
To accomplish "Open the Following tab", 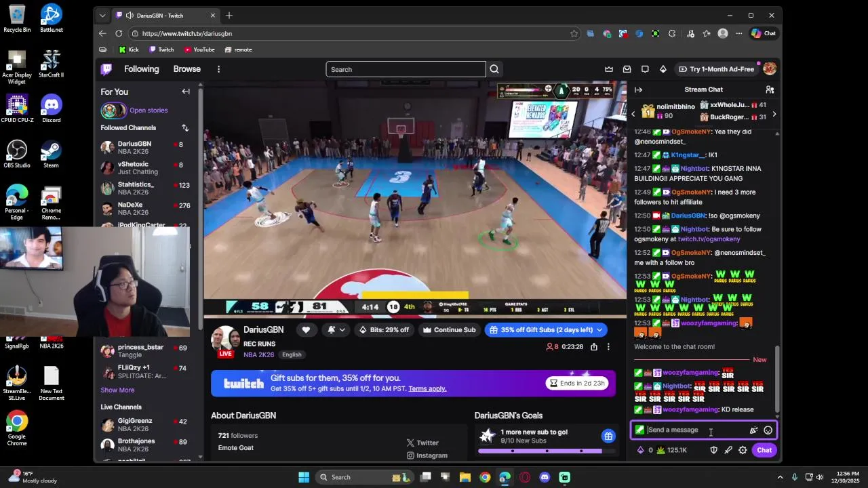I will (141, 69).
